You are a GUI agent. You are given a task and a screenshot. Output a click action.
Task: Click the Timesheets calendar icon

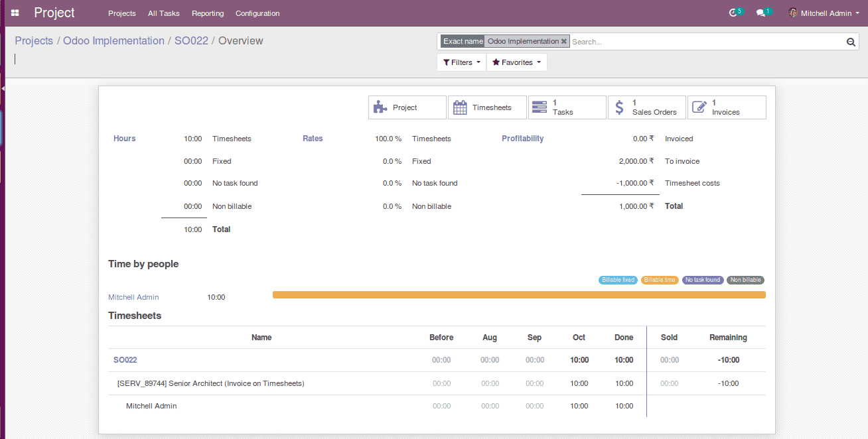pos(460,107)
